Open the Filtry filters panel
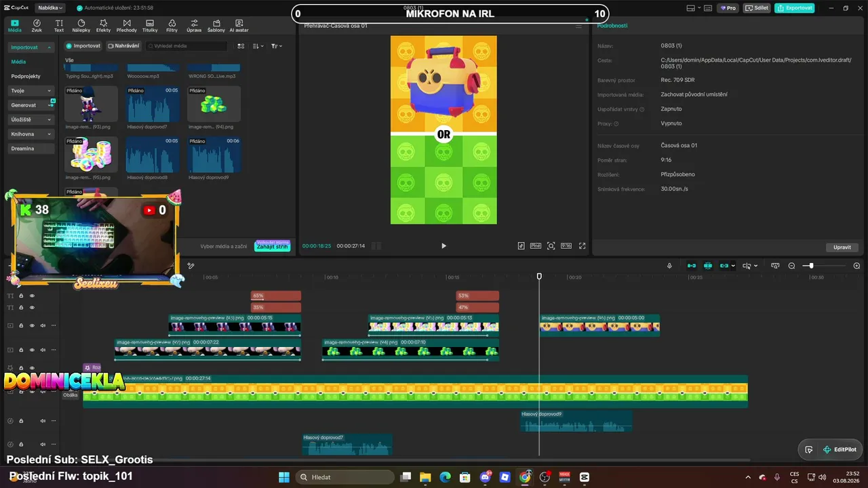The image size is (868, 488). pyautogui.click(x=172, y=26)
